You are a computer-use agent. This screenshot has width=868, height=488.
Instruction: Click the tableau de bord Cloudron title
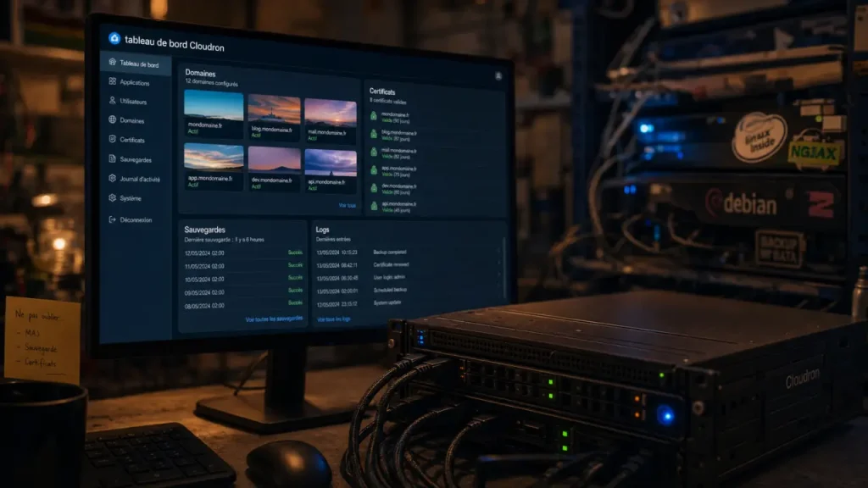tap(175, 44)
